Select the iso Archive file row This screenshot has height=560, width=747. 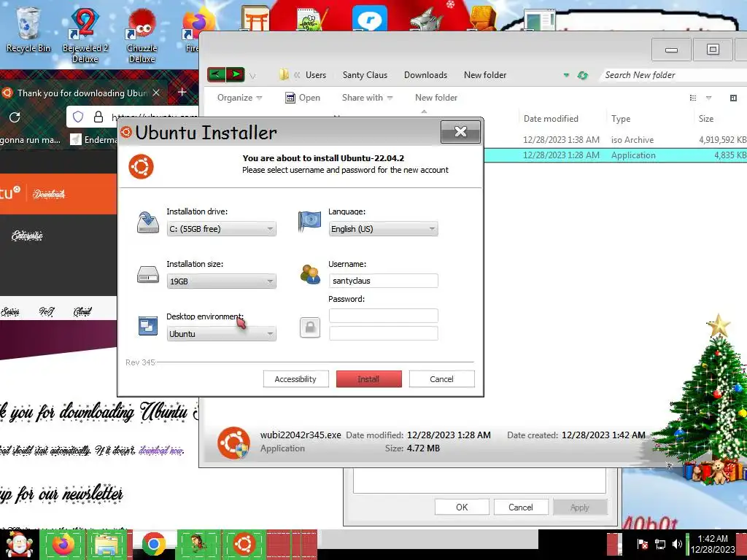tap(615, 140)
